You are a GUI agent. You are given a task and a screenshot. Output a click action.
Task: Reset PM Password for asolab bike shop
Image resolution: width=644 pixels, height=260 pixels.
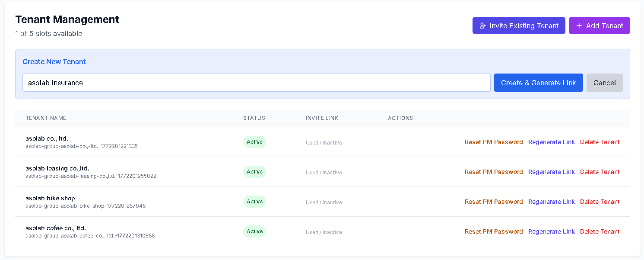coord(494,202)
